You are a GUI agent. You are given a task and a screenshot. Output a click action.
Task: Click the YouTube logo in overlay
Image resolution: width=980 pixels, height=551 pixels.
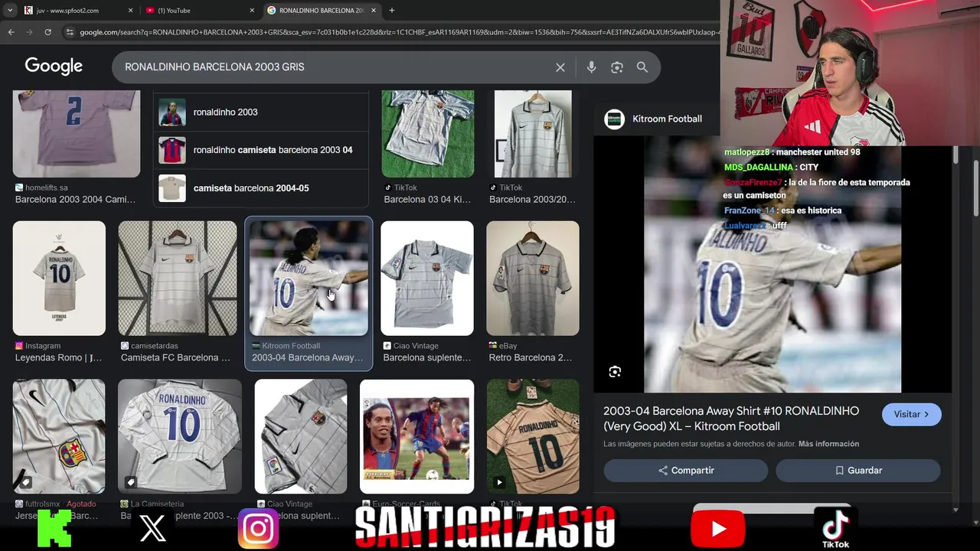(718, 529)
